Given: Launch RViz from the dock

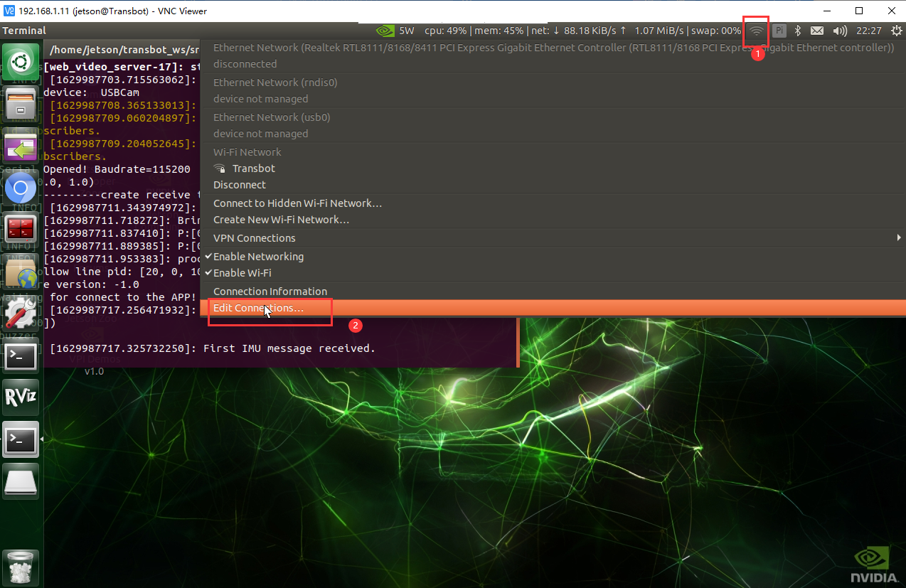Looking at the screenshot, I should (x=21, y=398).
